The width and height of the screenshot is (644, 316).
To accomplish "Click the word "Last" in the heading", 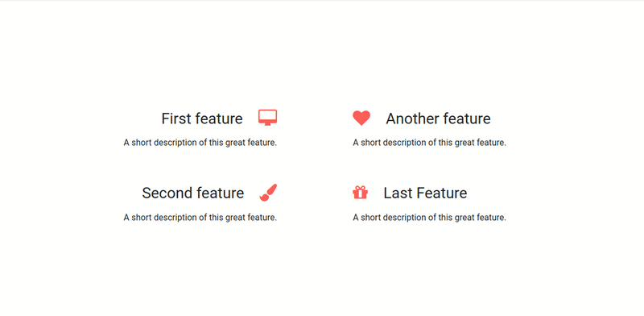I will [x=397, y=193].
